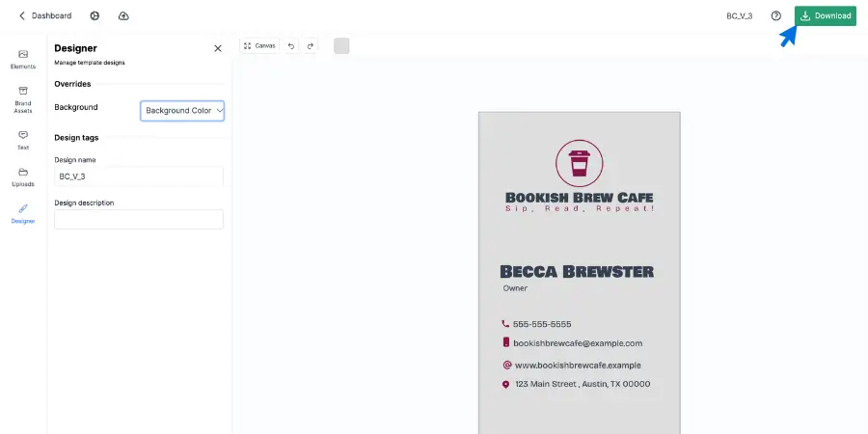Click the circular sync status icon in top bar
Screen dimensions: 868x434
(x=95, y=16)
